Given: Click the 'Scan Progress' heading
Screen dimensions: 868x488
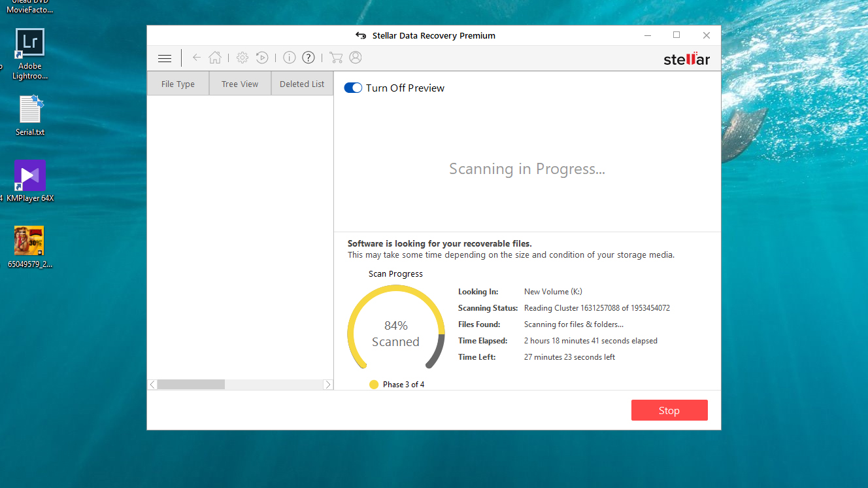Looking at the screenshot, I should [395, 274].
